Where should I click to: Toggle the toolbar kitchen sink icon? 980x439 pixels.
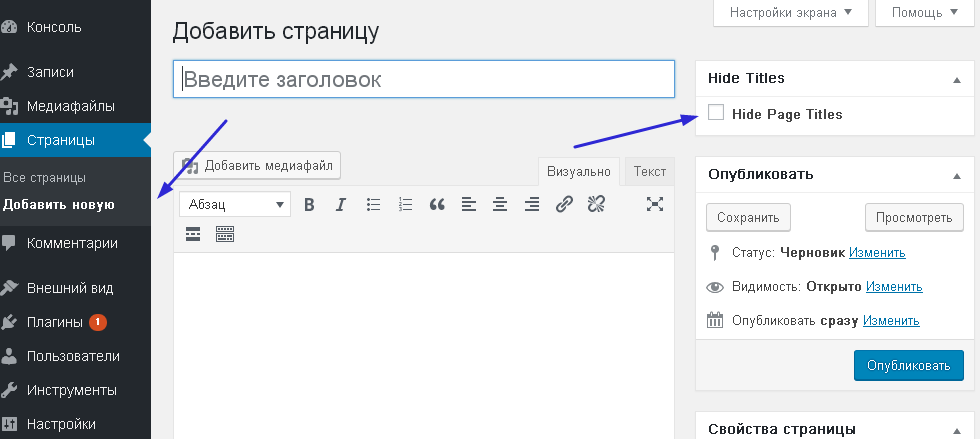click(x=225, y=234)
